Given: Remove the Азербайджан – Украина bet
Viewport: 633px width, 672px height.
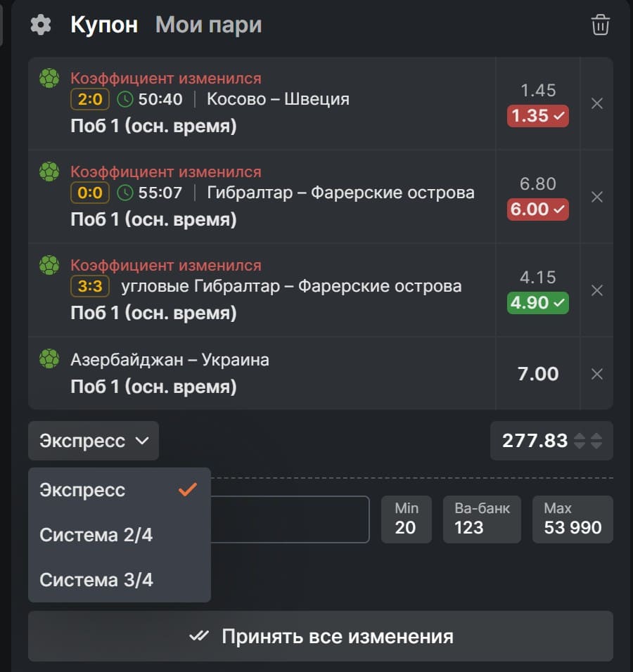Looking at the screenshot, I should pyautogui.click(x=597, y=374).
